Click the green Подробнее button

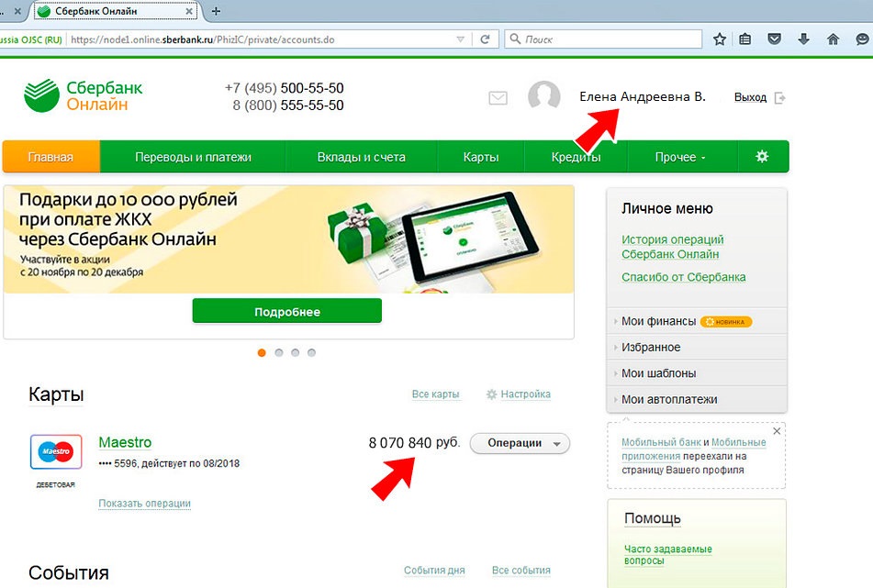click(x=286, y=312)
